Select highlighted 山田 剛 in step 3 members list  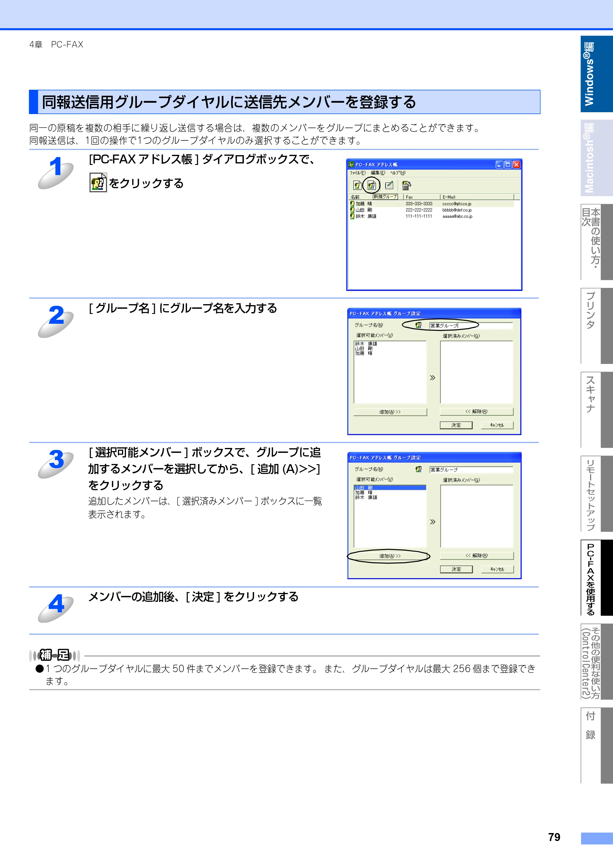tap(390, 488)
